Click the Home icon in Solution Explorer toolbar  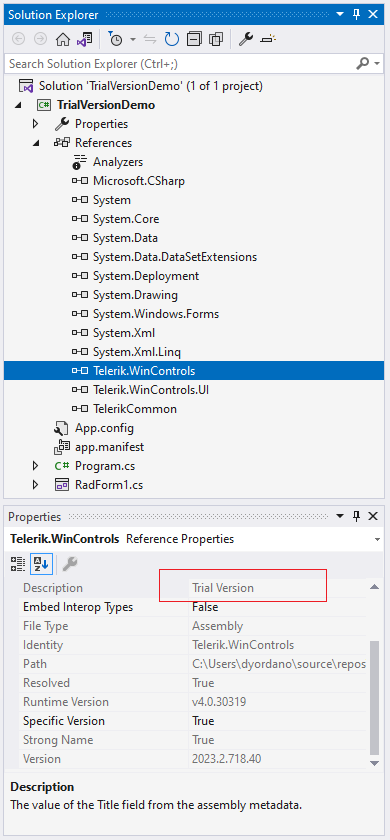tap(63, 39)
